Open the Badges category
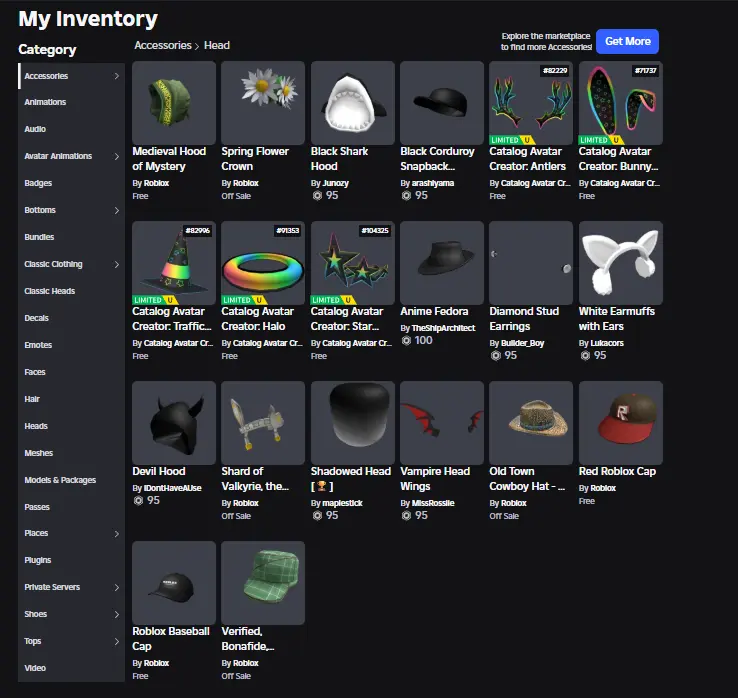This screenshot has width=738, height=698. click(x=38, y=183)
